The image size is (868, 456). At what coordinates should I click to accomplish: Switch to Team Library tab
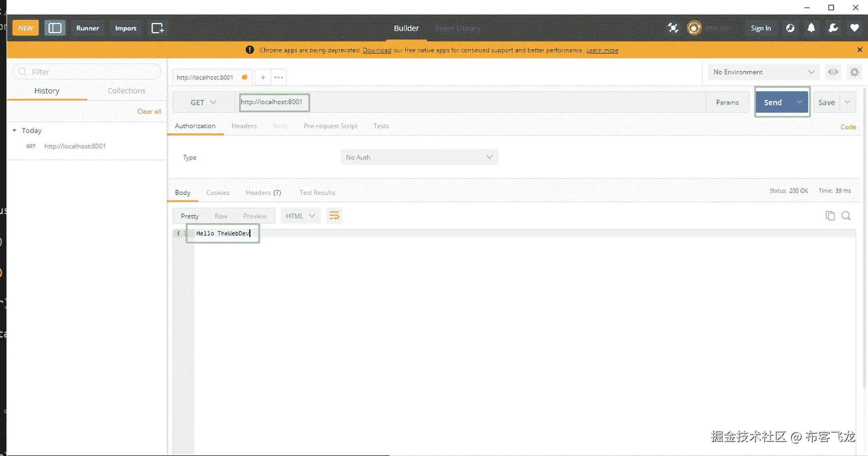tap(458, 28)
